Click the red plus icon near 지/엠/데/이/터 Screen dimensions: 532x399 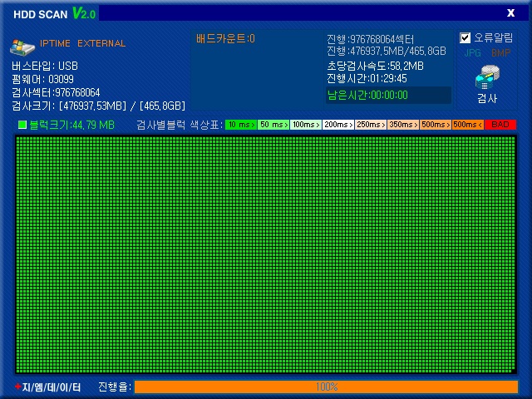18,387
